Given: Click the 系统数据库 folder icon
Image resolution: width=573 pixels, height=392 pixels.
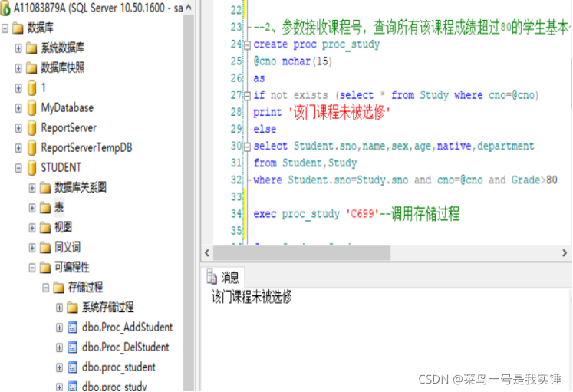Looking at the screenshot, I should click(x=31, y=48).
